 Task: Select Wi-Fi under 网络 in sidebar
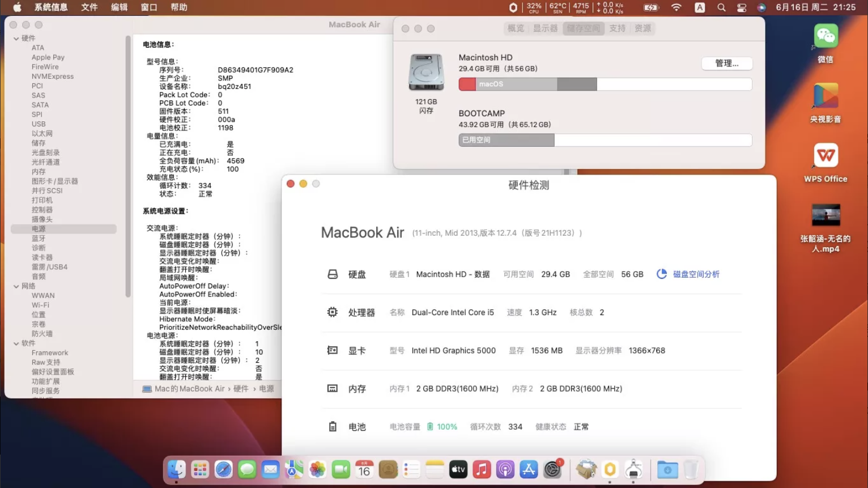tap(40, 305)
